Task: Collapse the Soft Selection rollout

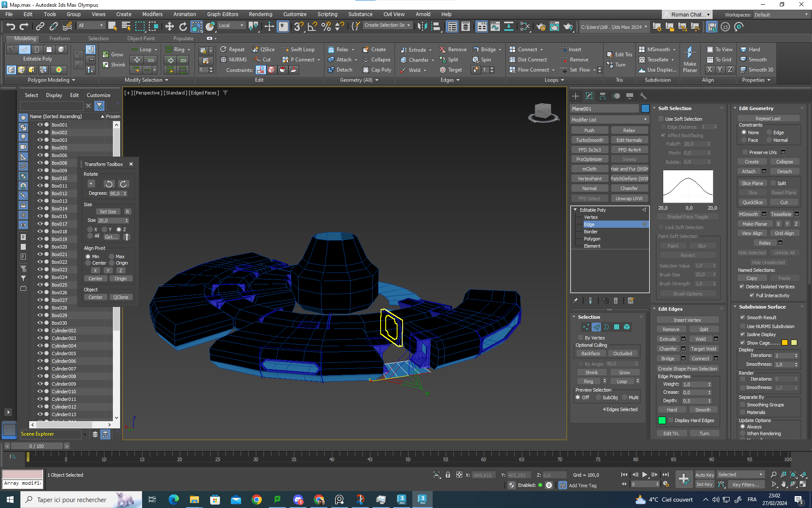Action: tap(655, 108)
